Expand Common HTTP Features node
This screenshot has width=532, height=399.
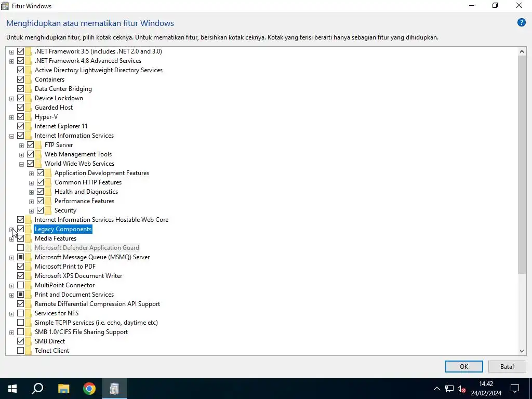click(31, 183)
